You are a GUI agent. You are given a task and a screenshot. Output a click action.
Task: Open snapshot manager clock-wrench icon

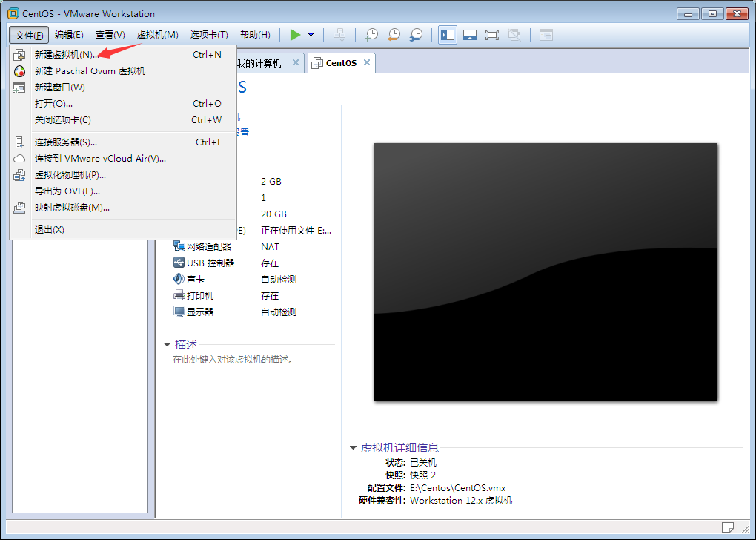(x=416, y=35)
